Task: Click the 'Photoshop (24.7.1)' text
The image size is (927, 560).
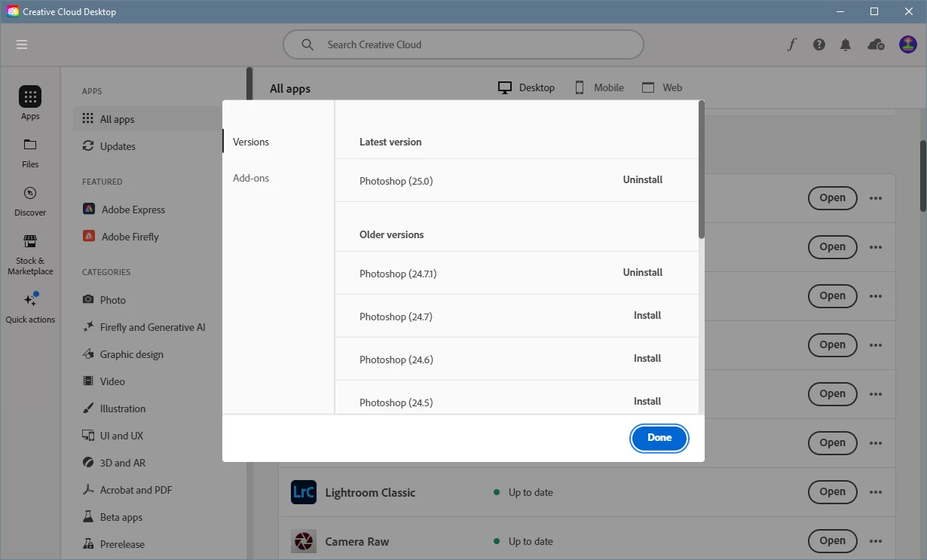Action: pos(398,274)
